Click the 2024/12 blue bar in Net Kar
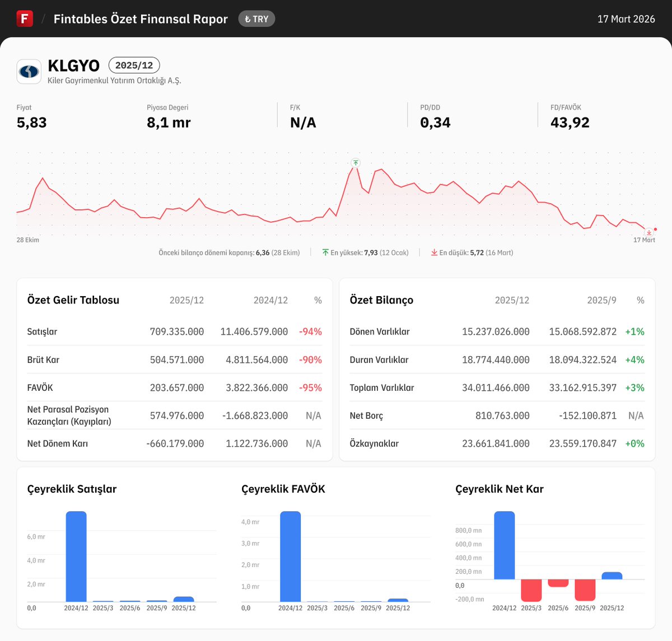This screenshot has height=641, width=672. pos(505,545)
